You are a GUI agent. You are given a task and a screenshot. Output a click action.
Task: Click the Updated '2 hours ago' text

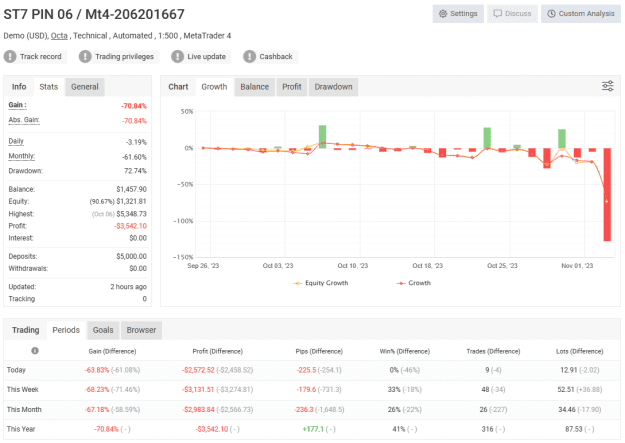pyautogui.click(x=128, y=287)
